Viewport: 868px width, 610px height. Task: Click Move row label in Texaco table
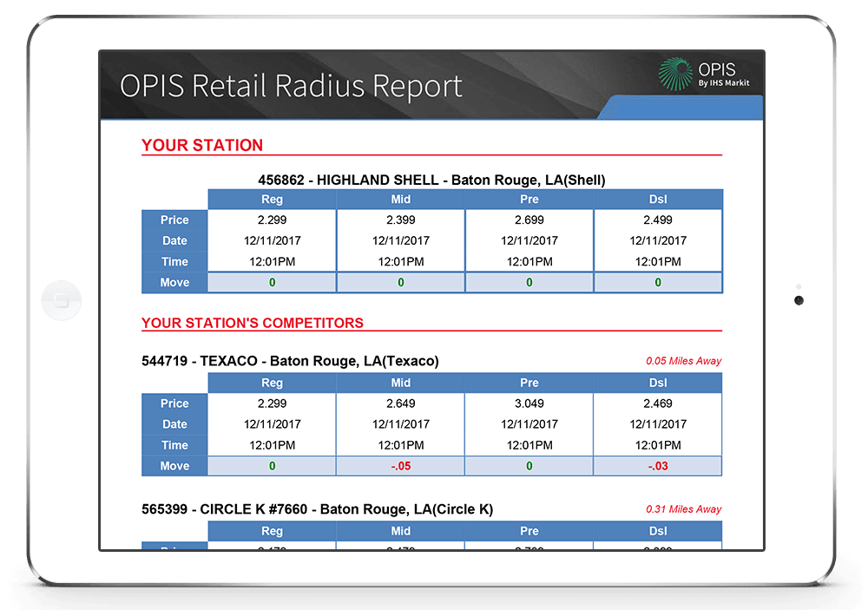tap(174, 466)
